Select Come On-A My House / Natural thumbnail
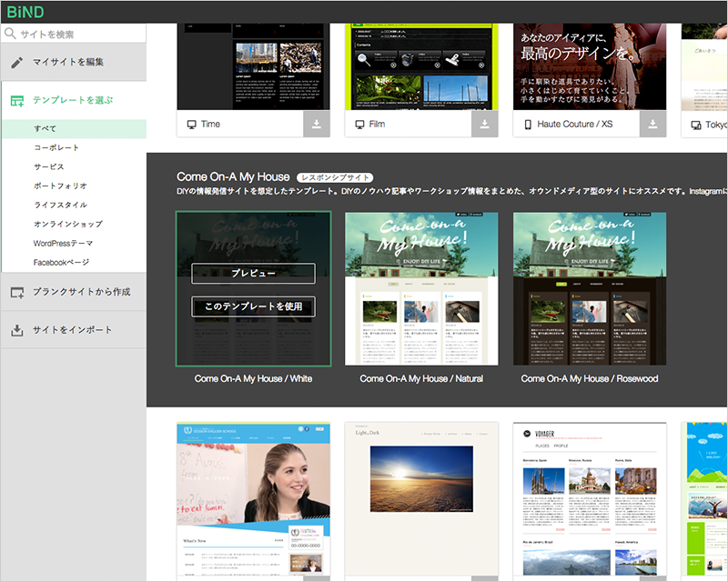The image size is (728, 582). click(x=421, y=288)
